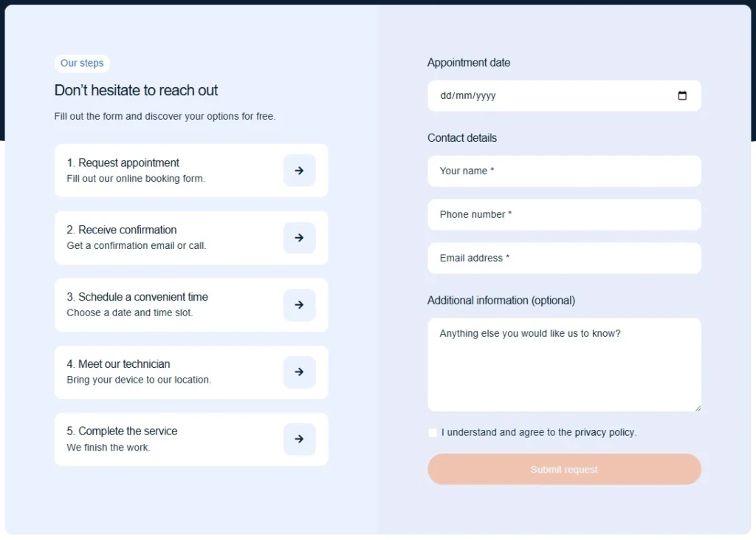Open the privacy policy link
The image size is (756, 540).
[x=605, y=433]
